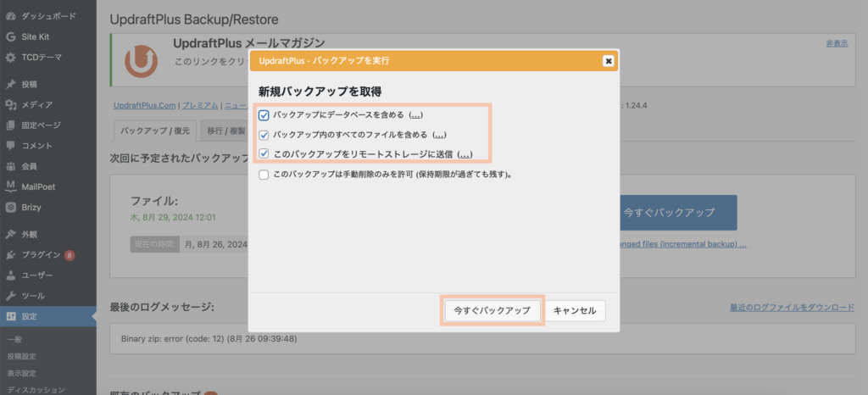This screenshot has width=868, height=395.
Task: Uncheck このバックアップをリモートストレージに送信
Action: (264, 154)
